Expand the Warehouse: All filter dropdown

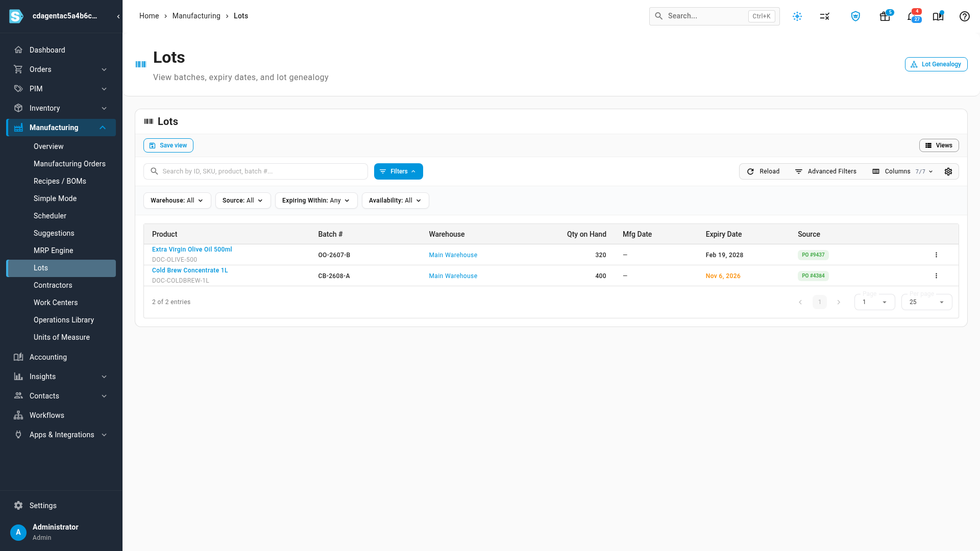click(177, 201)
